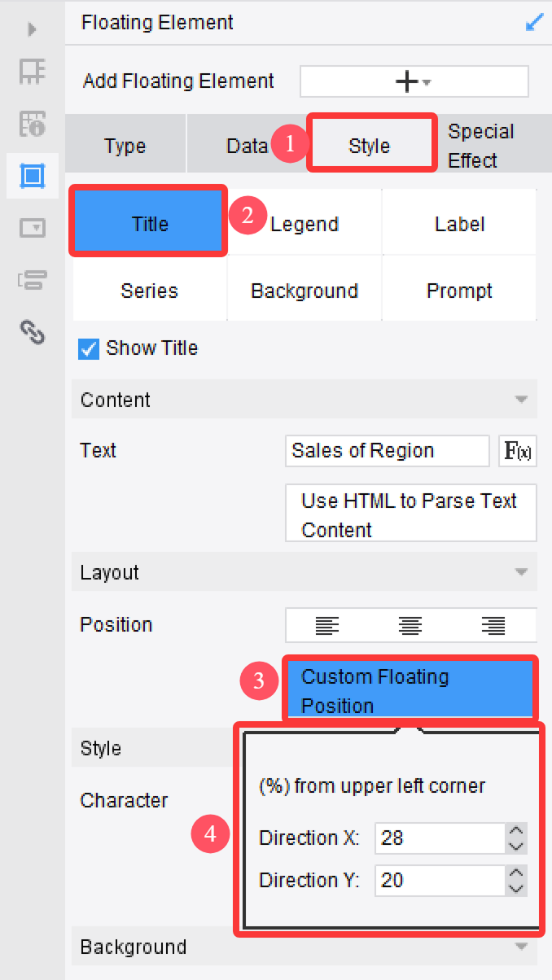
Task: Enable right alignment for title position
Action: [492, 625]
